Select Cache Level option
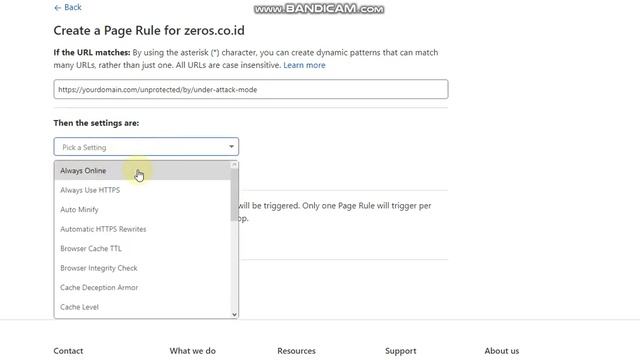Viewport: 640px width, 360px height. 142,307
